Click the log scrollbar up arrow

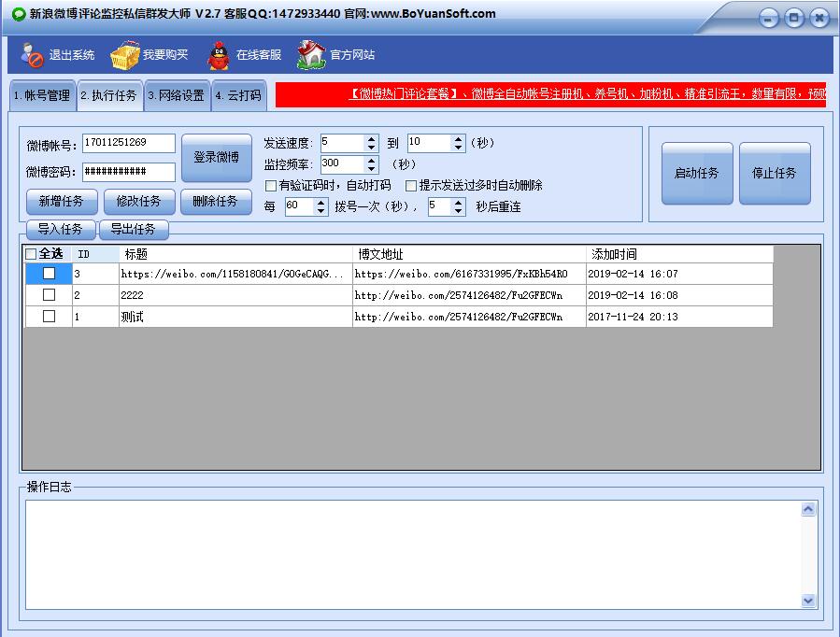coord(808,509)
